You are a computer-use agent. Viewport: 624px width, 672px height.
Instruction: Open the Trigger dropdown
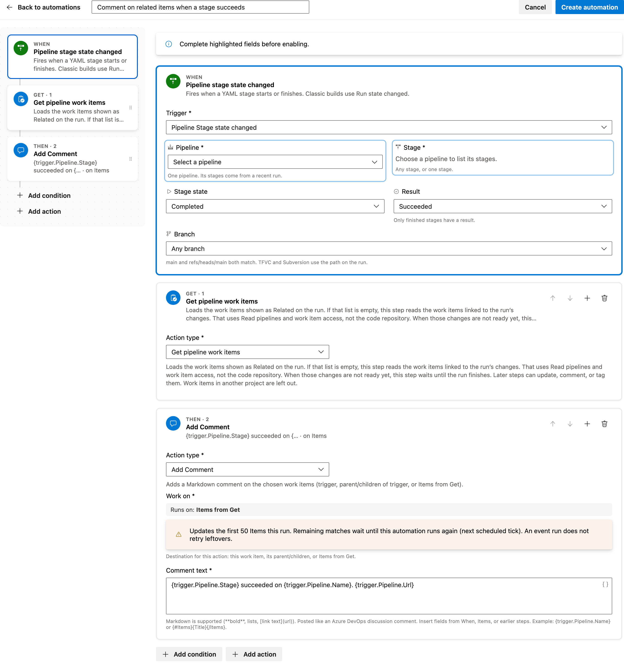point(389,127)
